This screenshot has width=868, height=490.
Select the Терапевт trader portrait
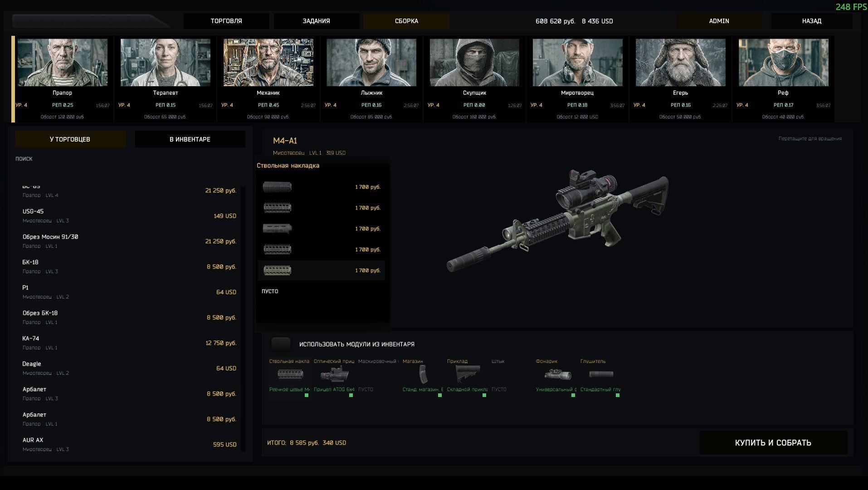[x=166, y=63]
